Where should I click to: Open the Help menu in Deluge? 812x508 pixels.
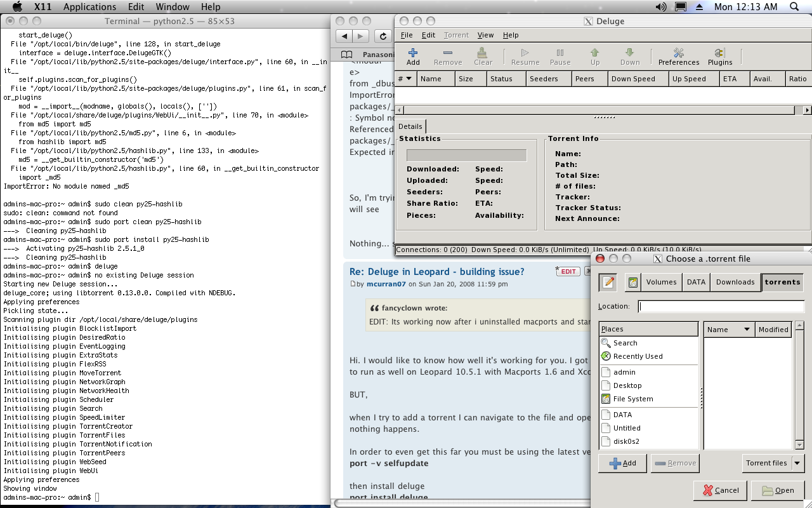coord(511,35)
